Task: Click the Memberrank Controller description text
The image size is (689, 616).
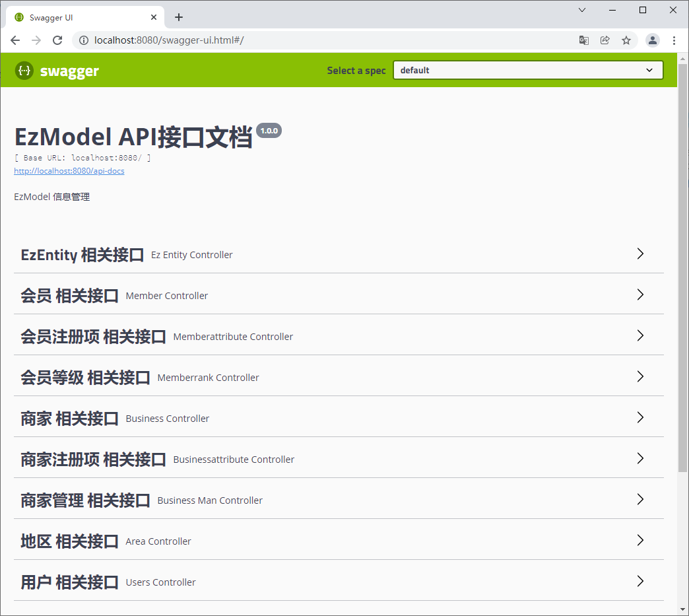Action: (x=209, y=378)
